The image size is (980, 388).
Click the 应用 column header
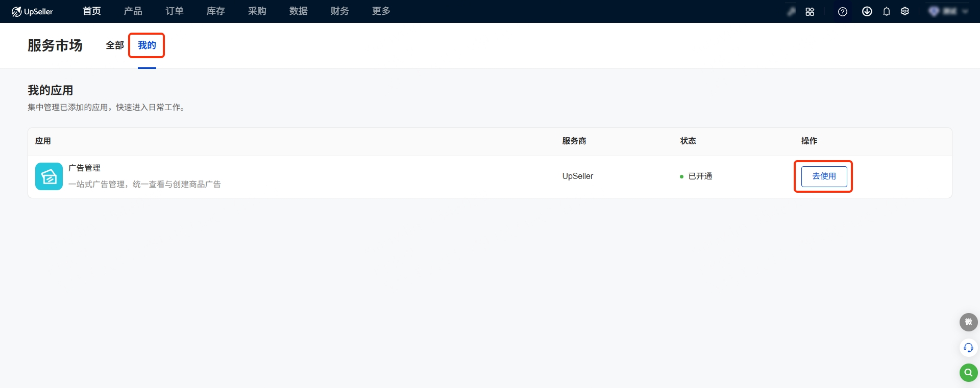[x=43, y=141]
